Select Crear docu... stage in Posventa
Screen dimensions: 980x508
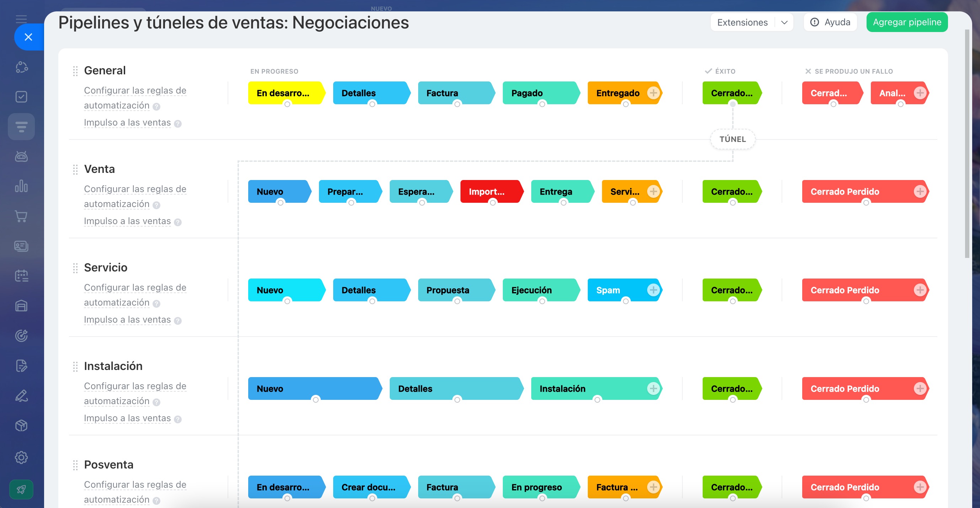click(372, 487)
